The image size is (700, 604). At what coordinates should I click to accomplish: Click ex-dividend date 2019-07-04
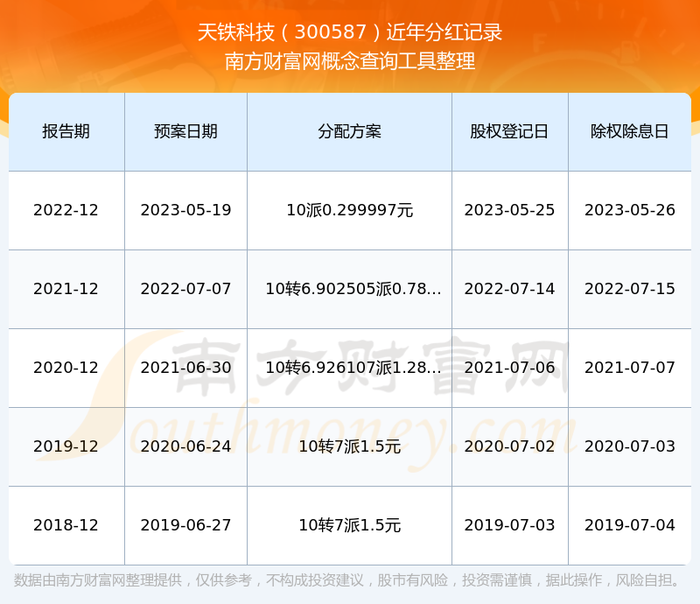[629, 525]
